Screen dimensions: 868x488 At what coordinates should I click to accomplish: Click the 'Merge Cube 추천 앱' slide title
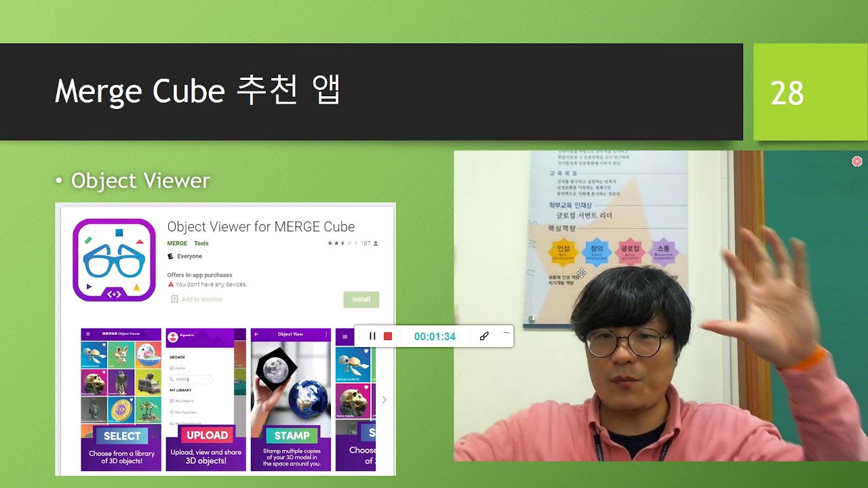coord(197,91)
